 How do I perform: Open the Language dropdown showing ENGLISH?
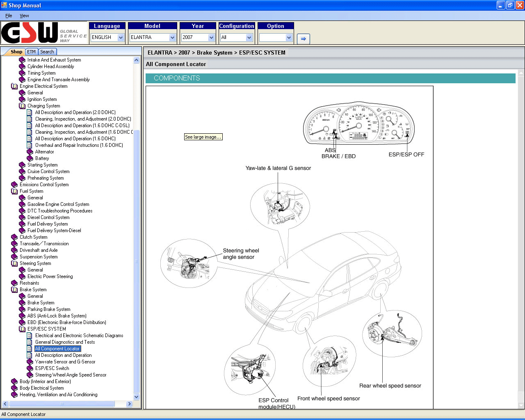pyautogui.click(x=121, y=37)
